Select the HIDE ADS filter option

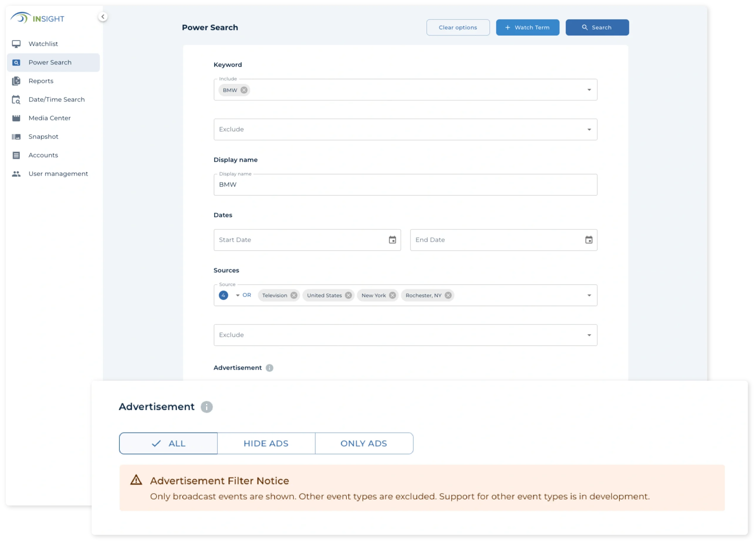(x=266, y=443)
